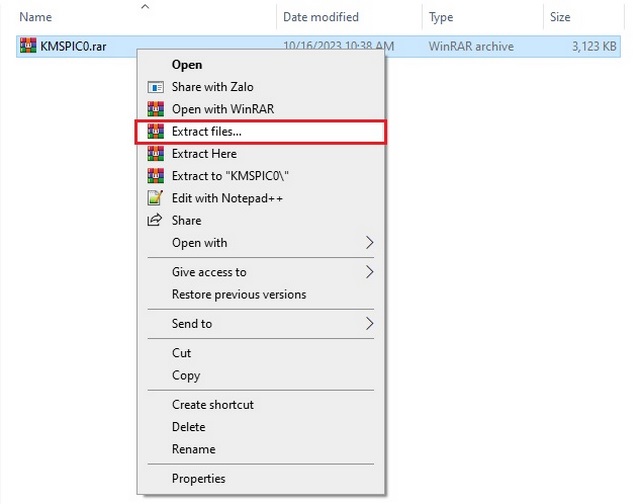Select Extract files... option
The height and width of the screenshot is (504, 640).
[261, 131]
